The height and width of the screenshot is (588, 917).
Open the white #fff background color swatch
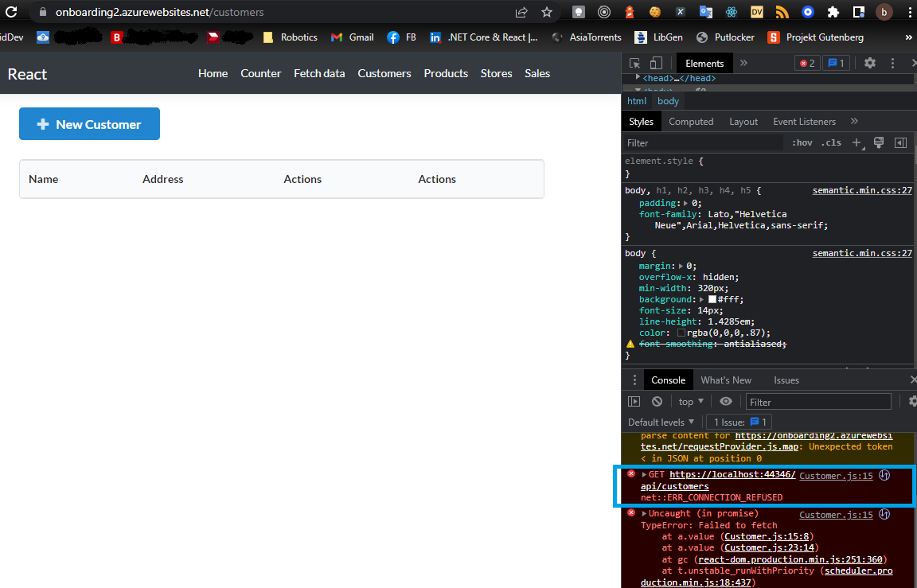[x=712, y=299]
